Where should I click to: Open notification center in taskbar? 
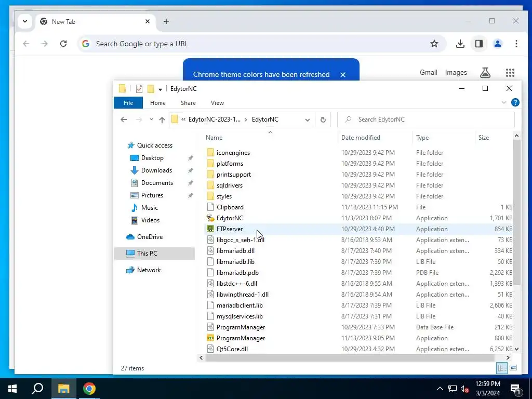pos(515,389)
